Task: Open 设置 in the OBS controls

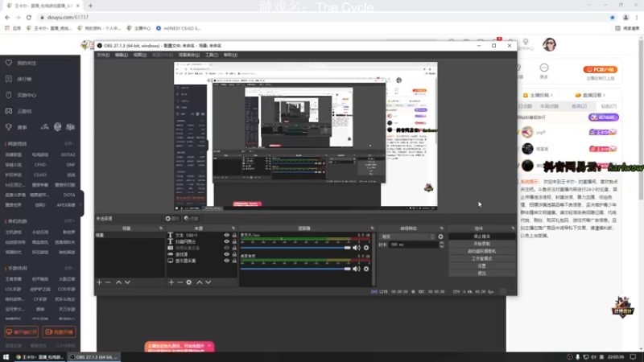Action: click(x=481, y=266)
